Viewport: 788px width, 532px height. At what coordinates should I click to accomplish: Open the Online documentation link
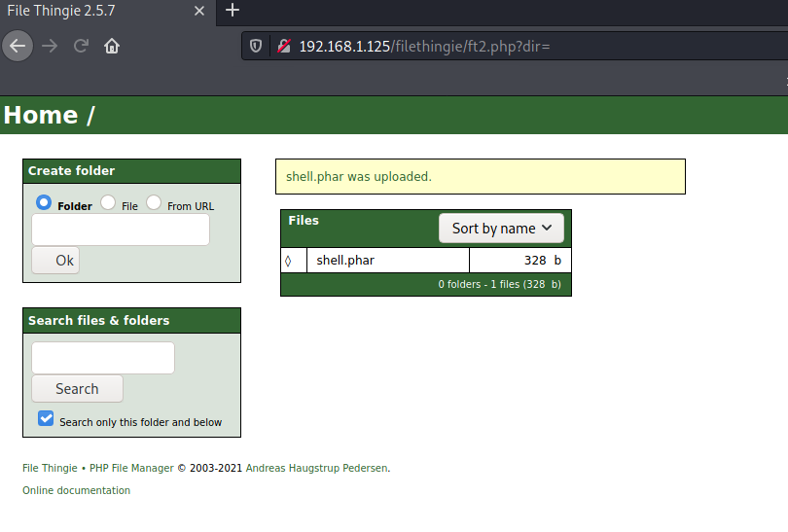click(x=76, y=490)
